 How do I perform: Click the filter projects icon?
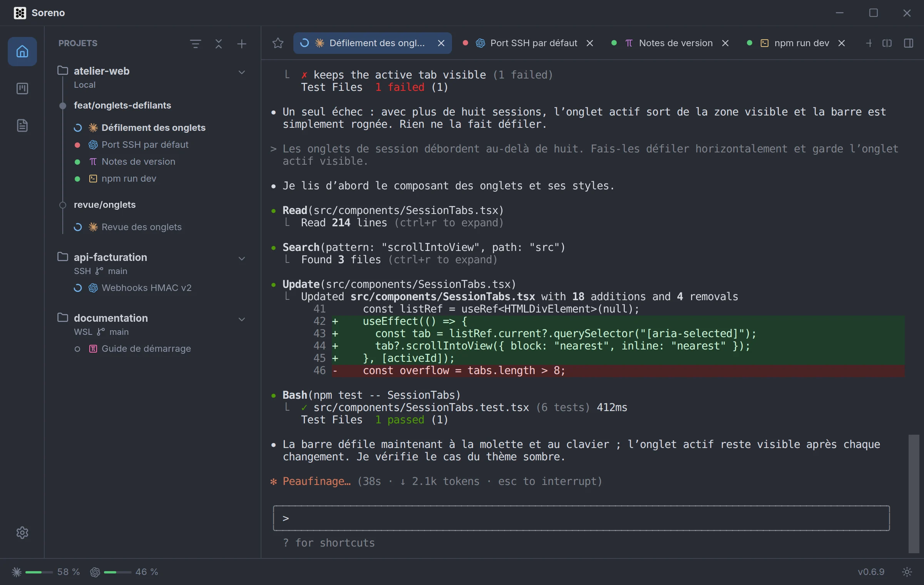coord(196,44)
